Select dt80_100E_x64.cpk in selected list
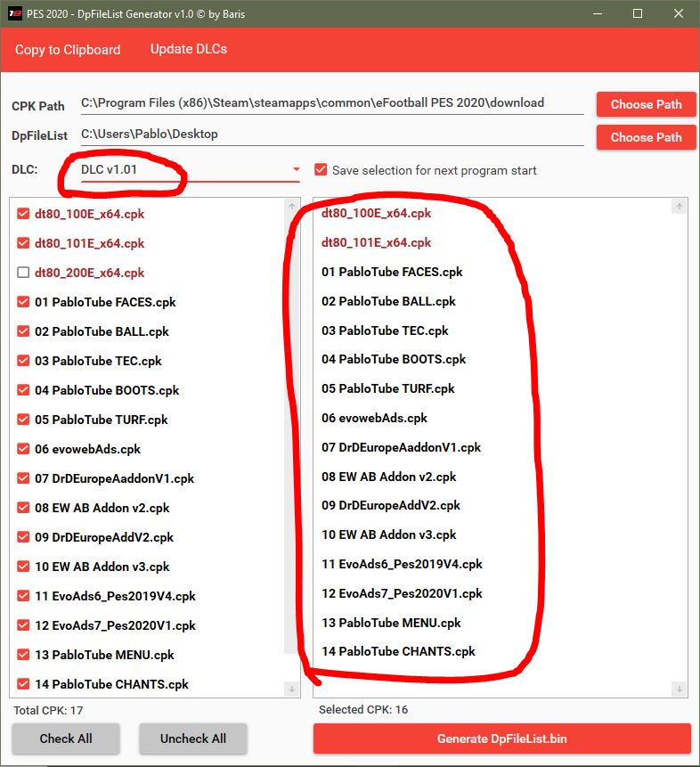 tap(376, 213)
